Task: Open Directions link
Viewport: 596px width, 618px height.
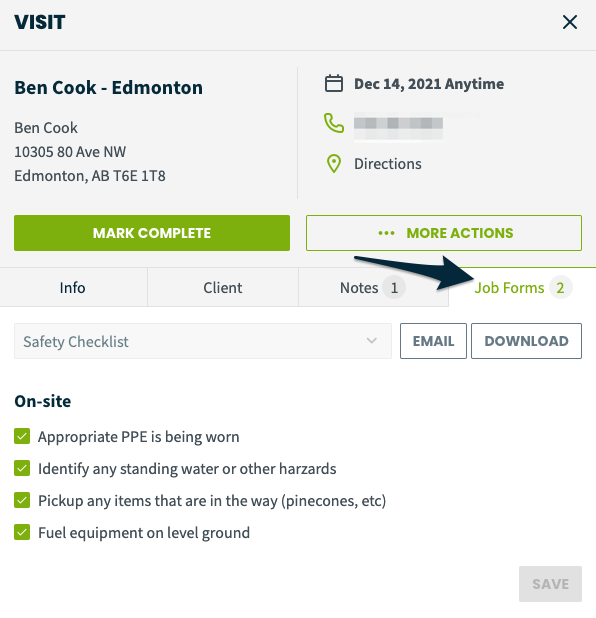Action: pos(388,164)
